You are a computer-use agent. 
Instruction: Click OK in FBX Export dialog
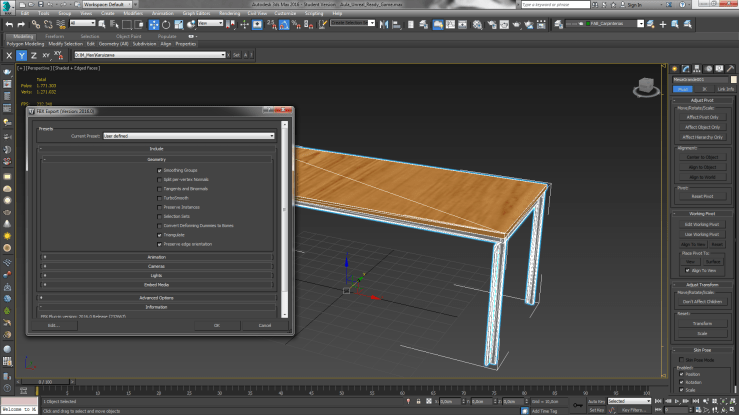(x=217, y=325)
